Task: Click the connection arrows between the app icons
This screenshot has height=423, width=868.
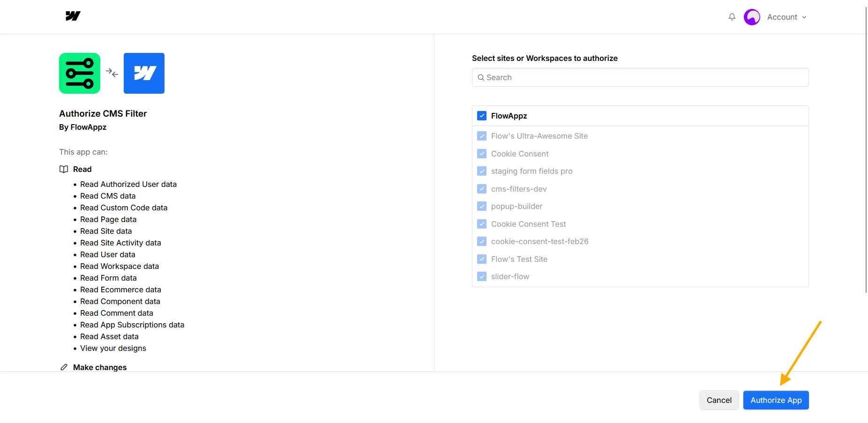Action: pyautogui.click(x=112, y=73)
